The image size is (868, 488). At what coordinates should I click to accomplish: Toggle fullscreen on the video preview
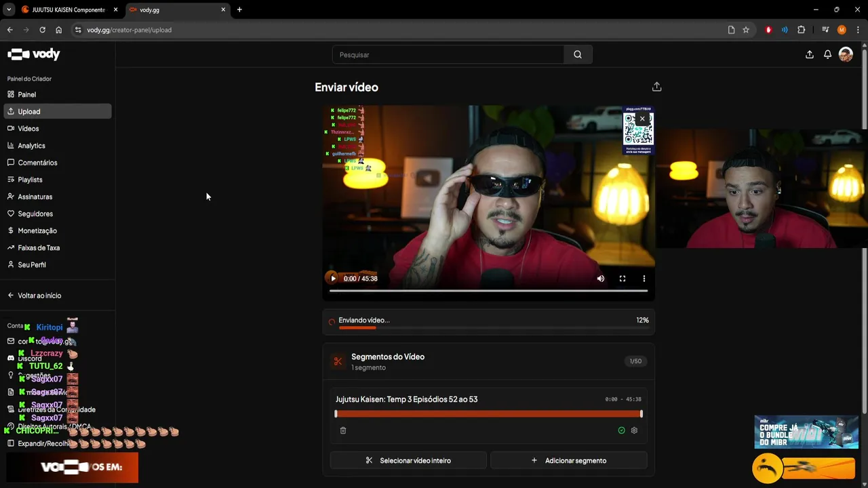622,279
